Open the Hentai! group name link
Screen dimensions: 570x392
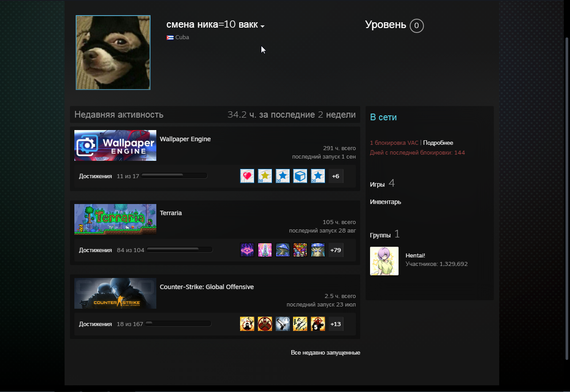[415, 255]
